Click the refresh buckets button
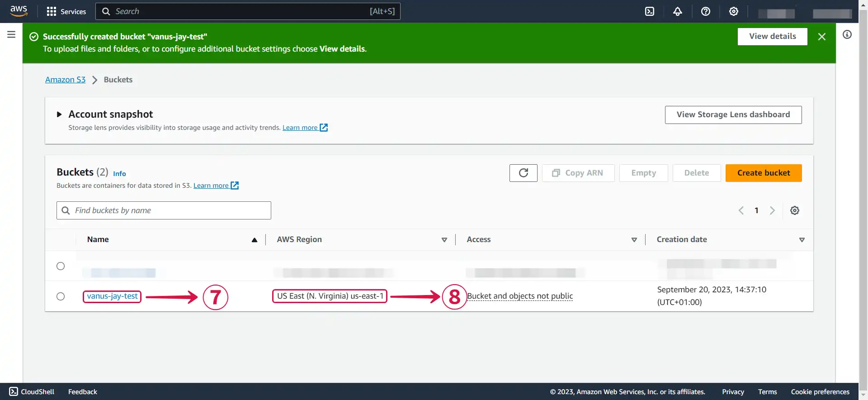The width and height of the screenshot is (868, 400). point(524,173)
